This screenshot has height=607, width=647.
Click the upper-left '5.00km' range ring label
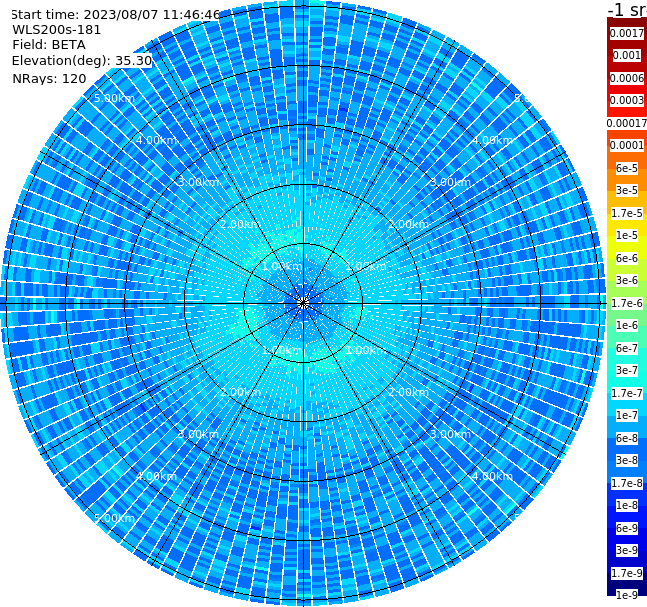tap(114, 98)
